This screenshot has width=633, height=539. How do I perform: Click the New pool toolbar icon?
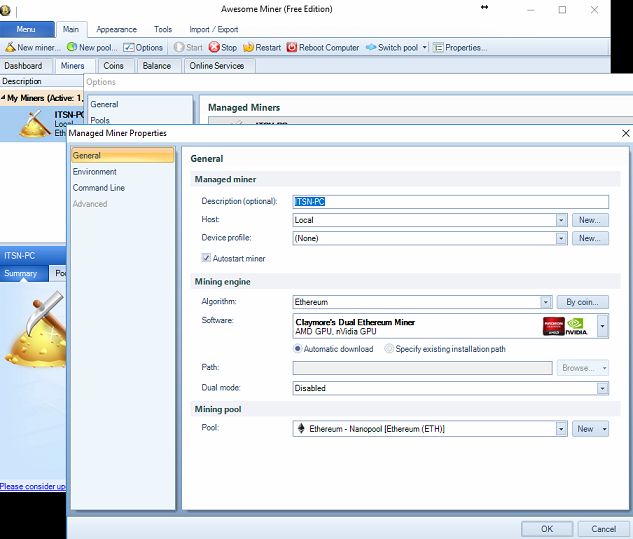(72, 47)
